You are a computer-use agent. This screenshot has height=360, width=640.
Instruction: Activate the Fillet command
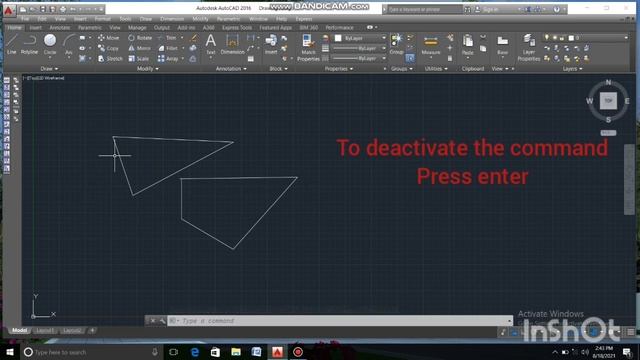[x=168, y=48]
